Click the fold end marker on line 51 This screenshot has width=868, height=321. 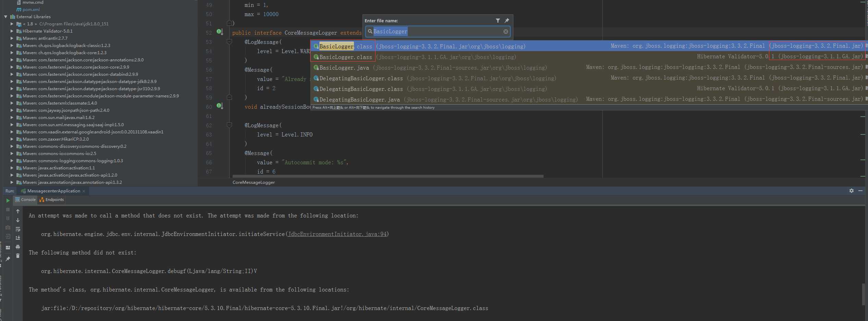click(229, 23)
